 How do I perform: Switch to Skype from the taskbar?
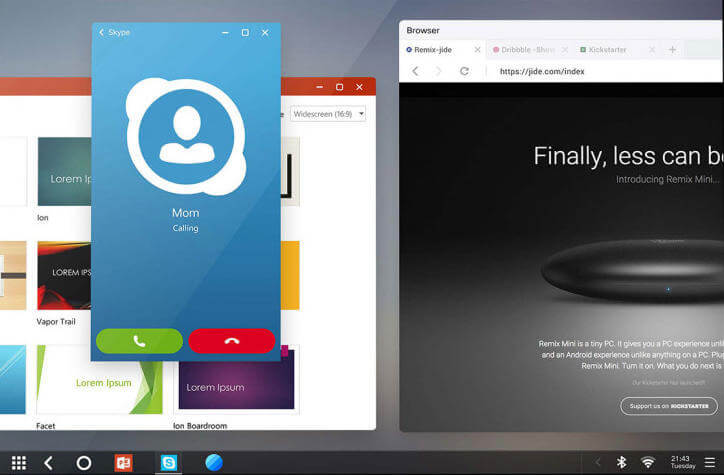click(169, 463)
